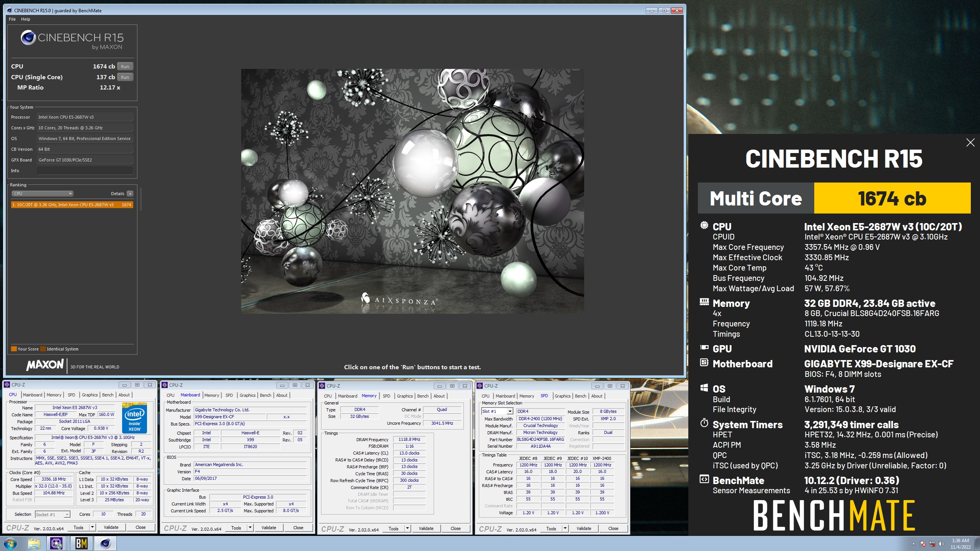Screen dimensions: 980x551
Task: Click the BIOS Date 06/09/2017 field
Action: tap(250, 478)
